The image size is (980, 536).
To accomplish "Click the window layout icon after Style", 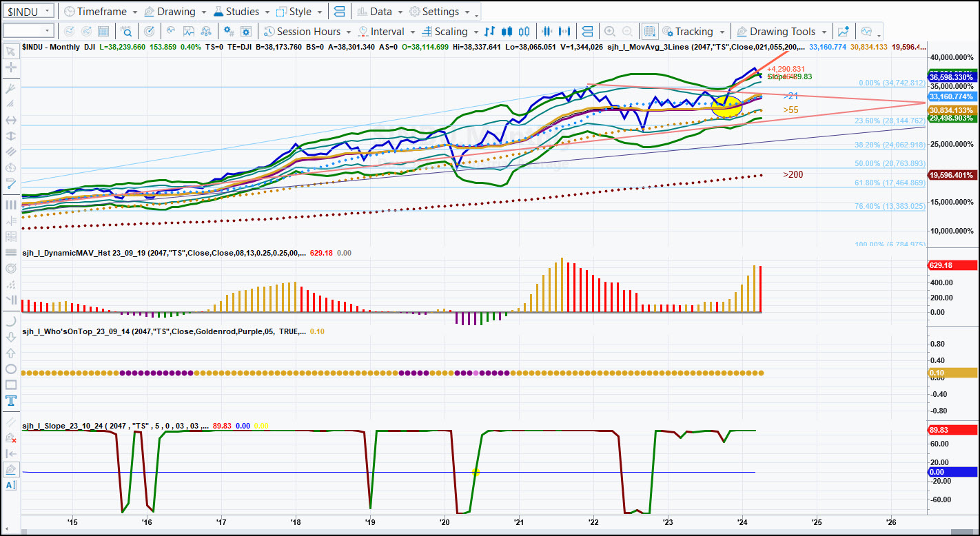I will [339, 12].
